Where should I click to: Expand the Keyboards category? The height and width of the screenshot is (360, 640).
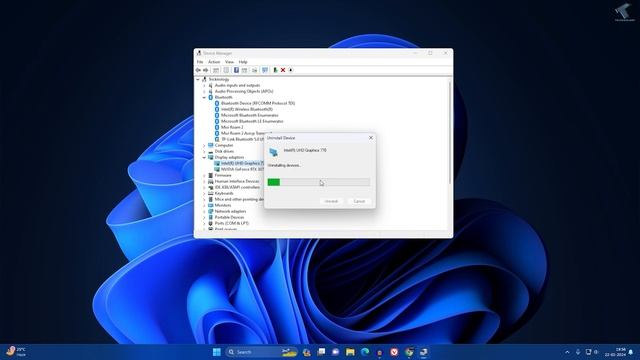(x=204, y=193)
